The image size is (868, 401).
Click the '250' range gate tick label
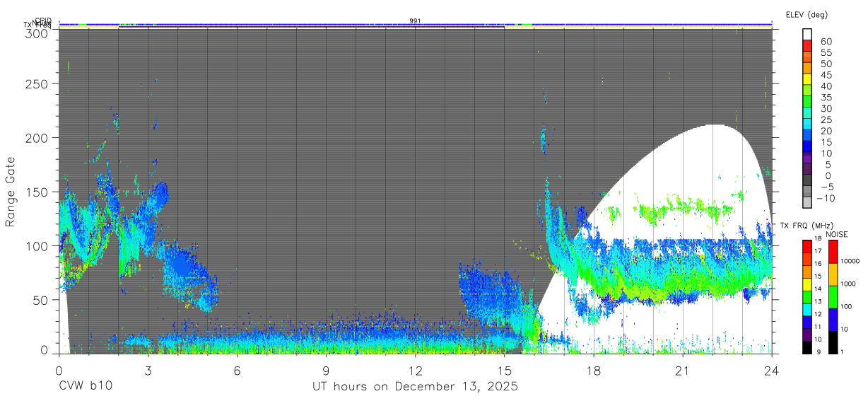click(x=37, y=83)
